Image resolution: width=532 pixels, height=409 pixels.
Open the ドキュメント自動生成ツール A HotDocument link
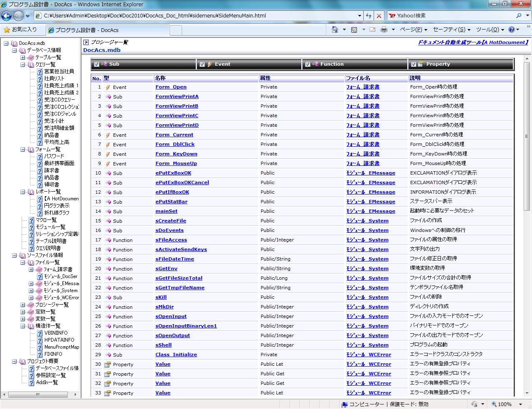(x=473, y=42)
